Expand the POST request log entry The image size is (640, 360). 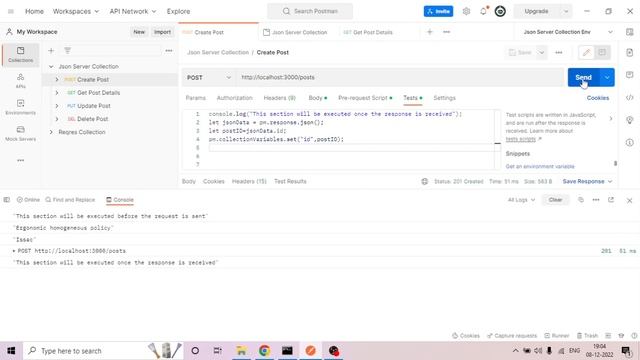(14, 251)
